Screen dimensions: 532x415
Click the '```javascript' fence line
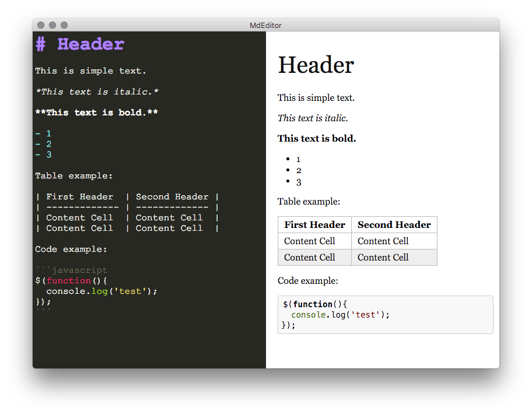[71, 270]
